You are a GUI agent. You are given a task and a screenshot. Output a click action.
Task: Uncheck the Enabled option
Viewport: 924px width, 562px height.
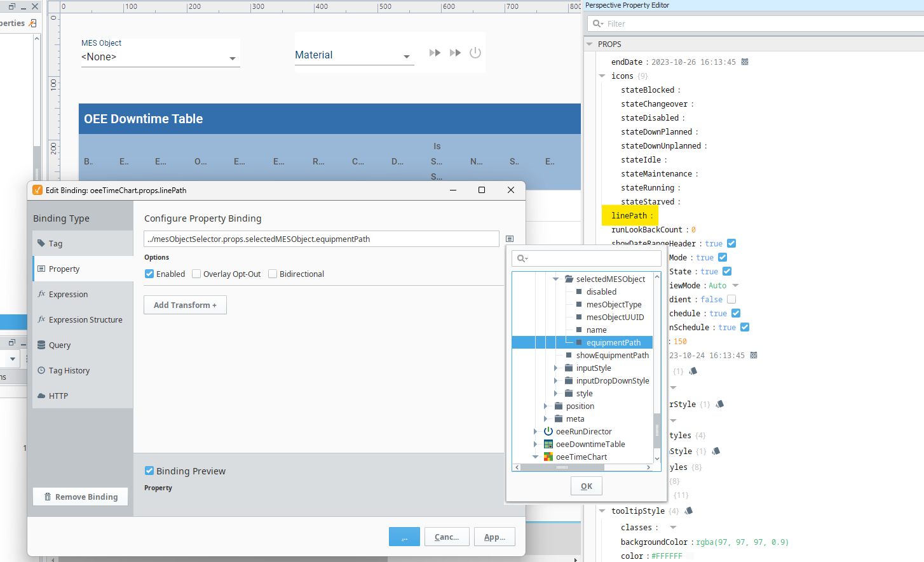(x=149, y=274)
